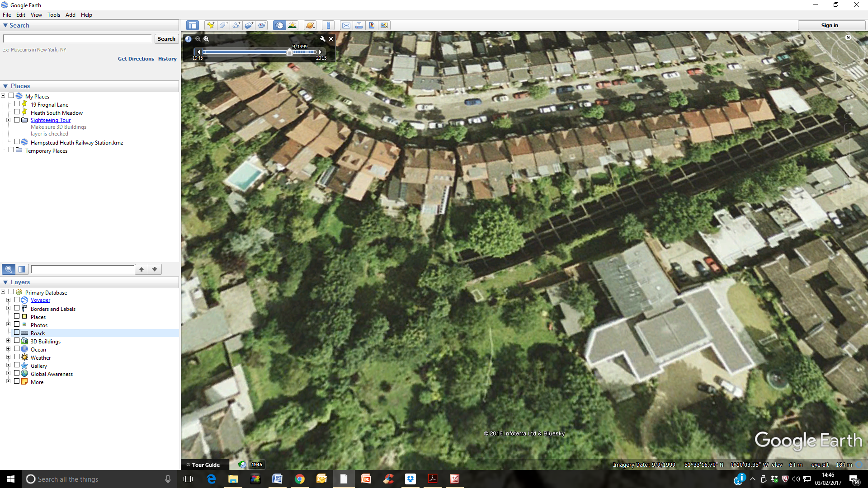The image size is (868, 488).
Task: Expand the Sightseeing Tour folder
Action: click(8, 120)
